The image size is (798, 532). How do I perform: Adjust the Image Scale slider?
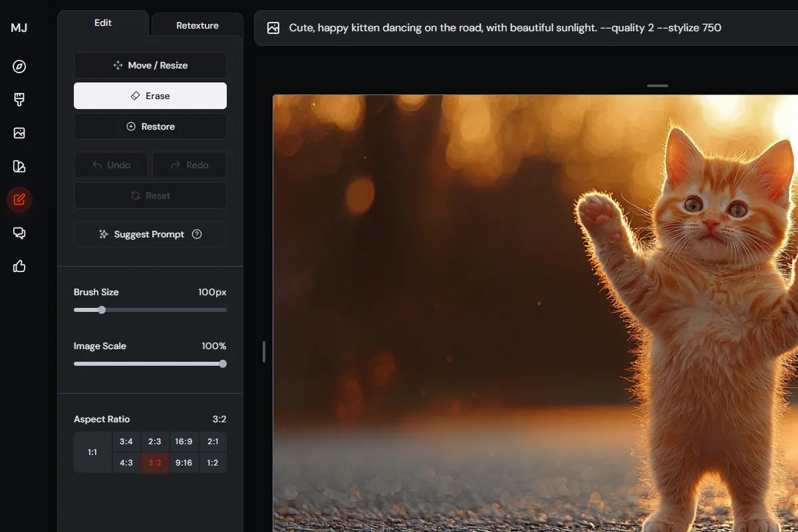(x=150, y=364)
